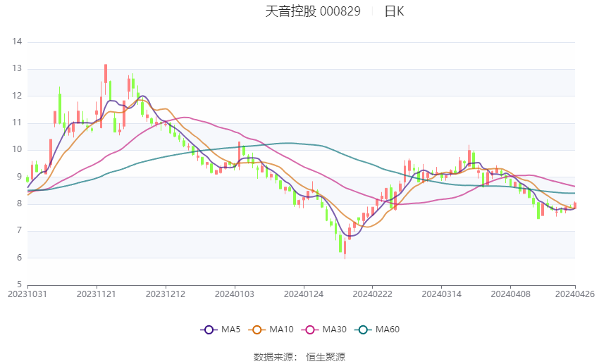
Task: Click the lowest red candlestick near 6
Action: pyautogui.click(x=345, y=247)
